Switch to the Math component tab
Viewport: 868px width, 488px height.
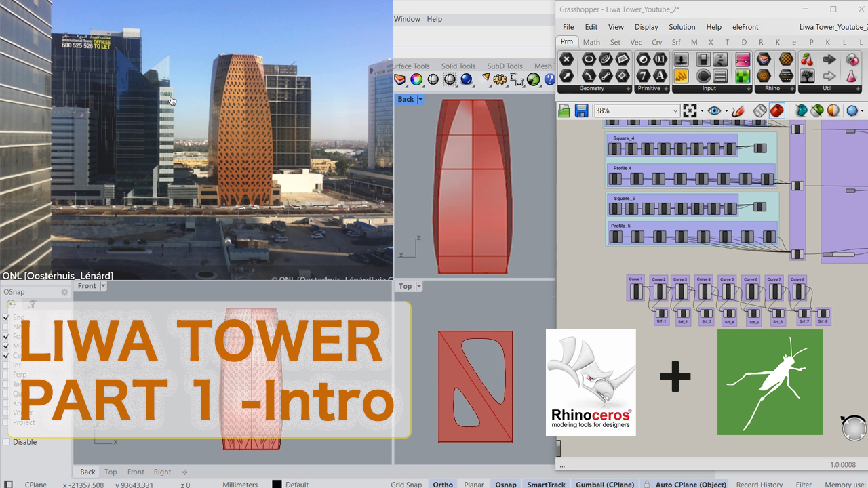pyautogui.click(x=591, y=42)
